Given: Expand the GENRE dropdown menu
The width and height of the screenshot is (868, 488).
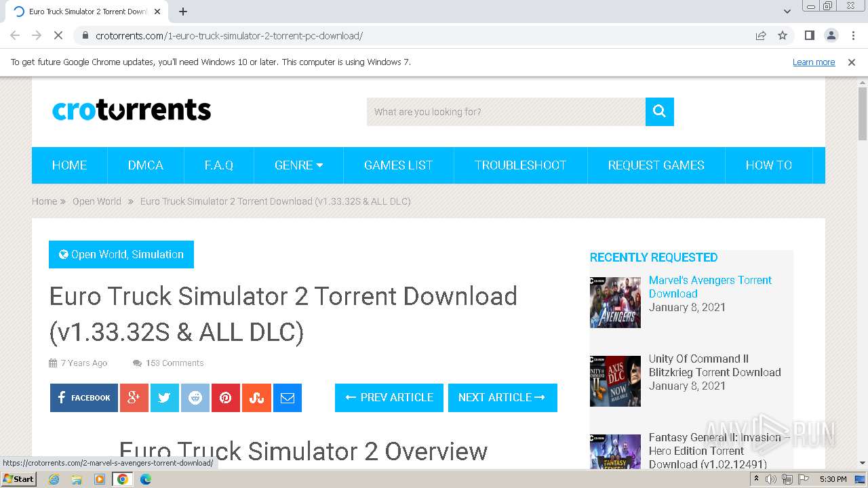Looking at the screenshot, I should click(298, 165).
